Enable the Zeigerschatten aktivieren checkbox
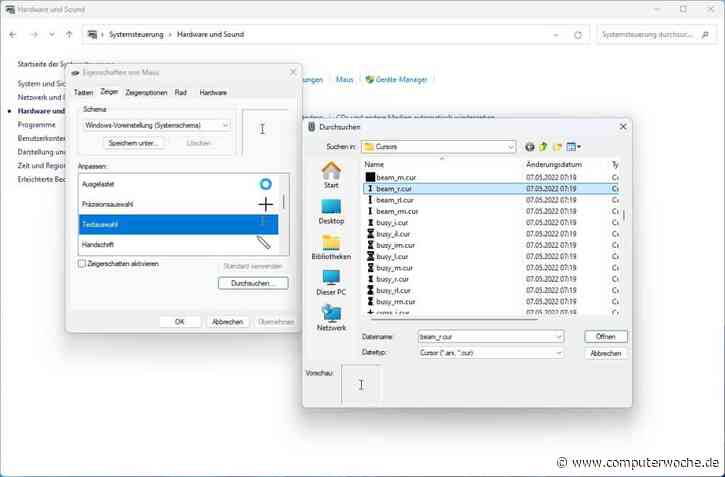725x477 pixels. click(82, 264)
